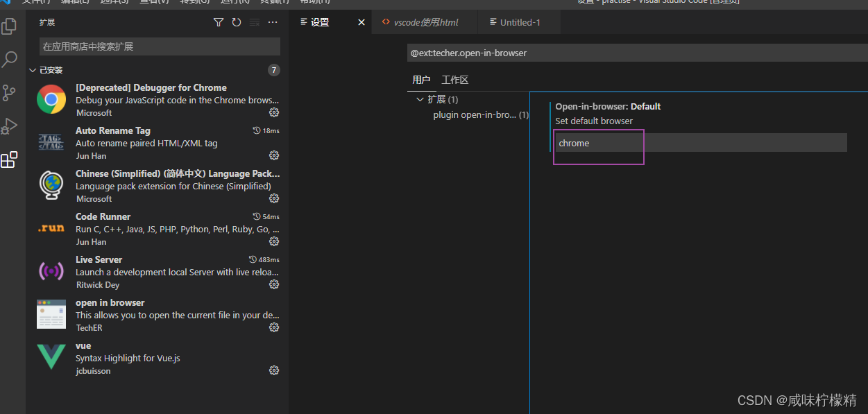
Task: Click the 54ms activation time of Code Runner
Action: click(266, 216)
